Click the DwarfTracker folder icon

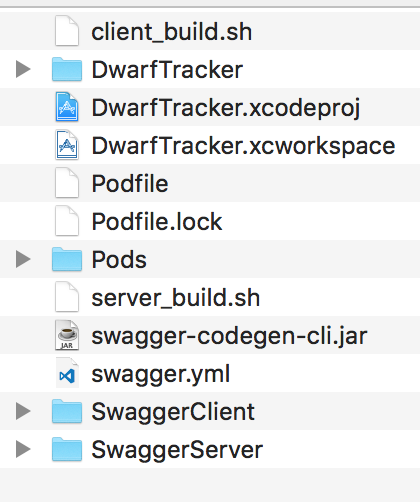click(x=67, y=69)
